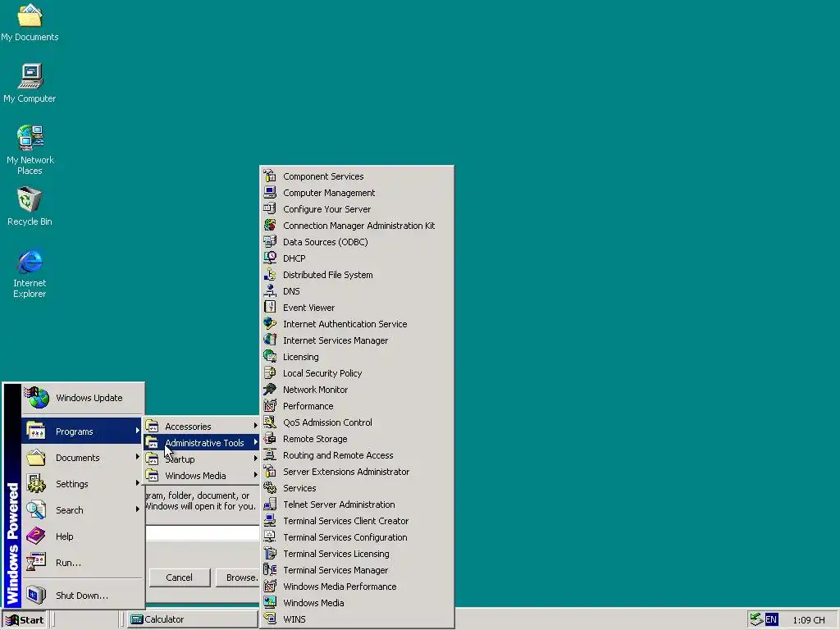This screenshot has width=840, height=630.
Task: Click the Computer Management icon
Action: [270, 192]
